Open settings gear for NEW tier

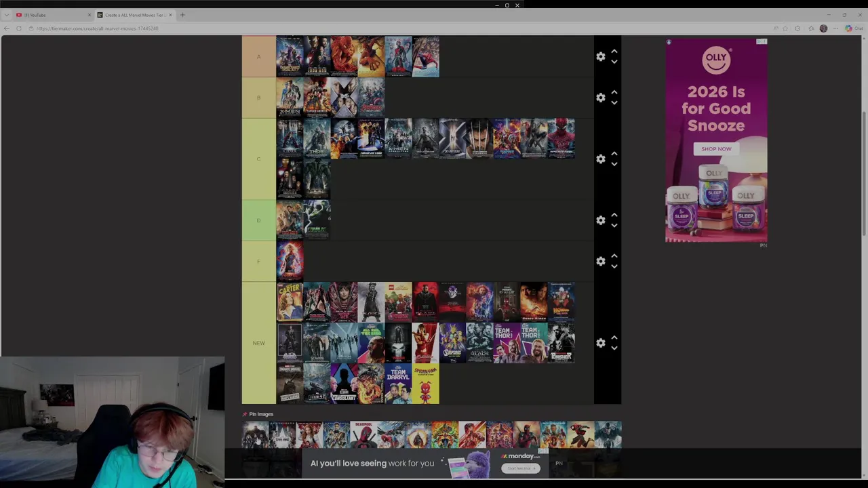601,343
